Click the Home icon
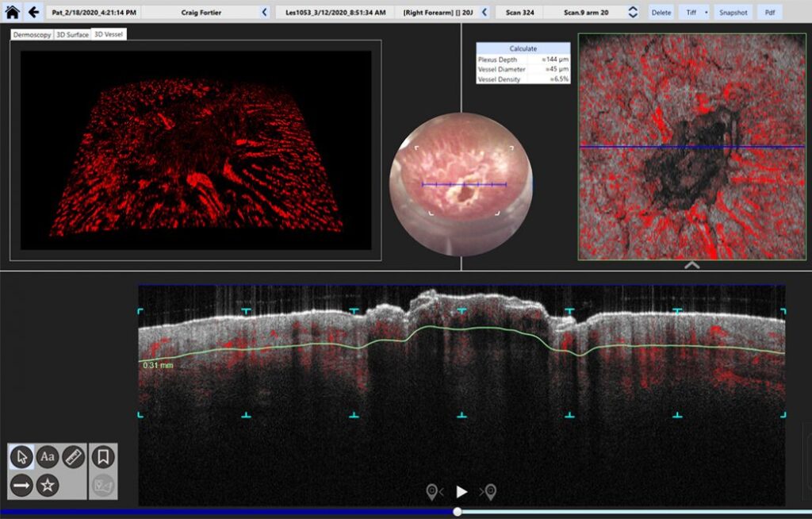The width and height of the screenshot is (812, 519). [10, 12]
